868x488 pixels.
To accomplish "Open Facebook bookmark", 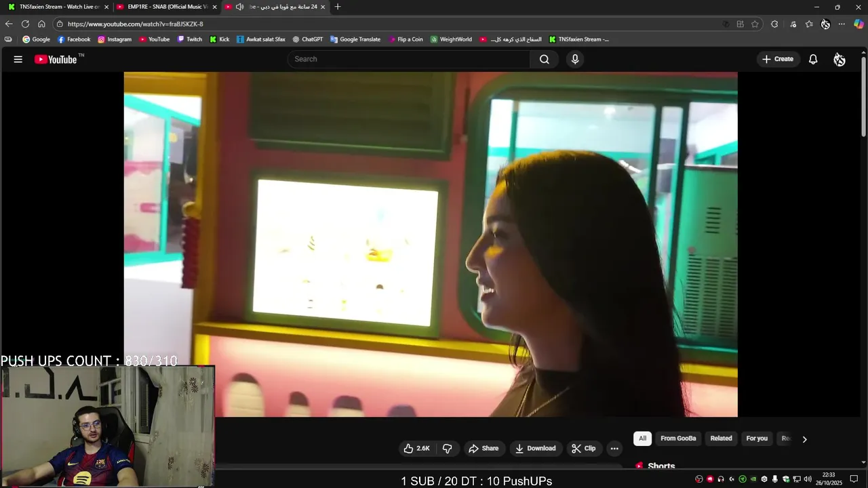I will [x=74, y=39].
